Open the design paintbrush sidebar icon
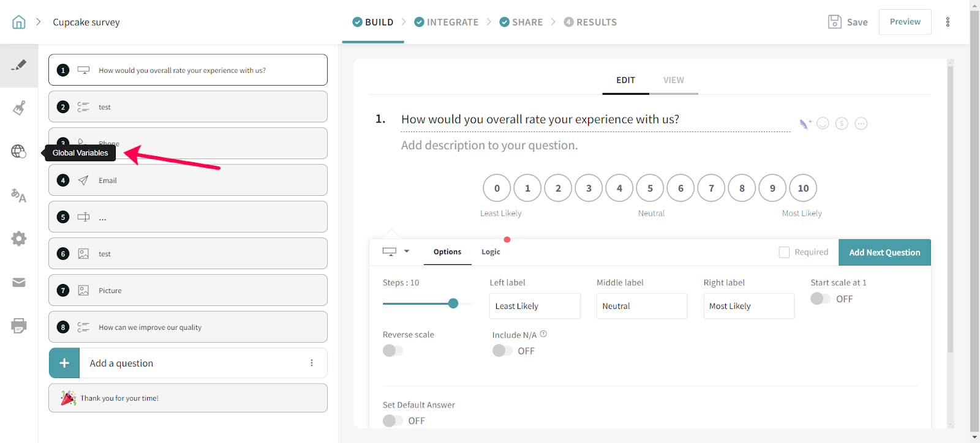Viewport: 980px width, 443px height. pyautogui.click(x=19, y=108)
